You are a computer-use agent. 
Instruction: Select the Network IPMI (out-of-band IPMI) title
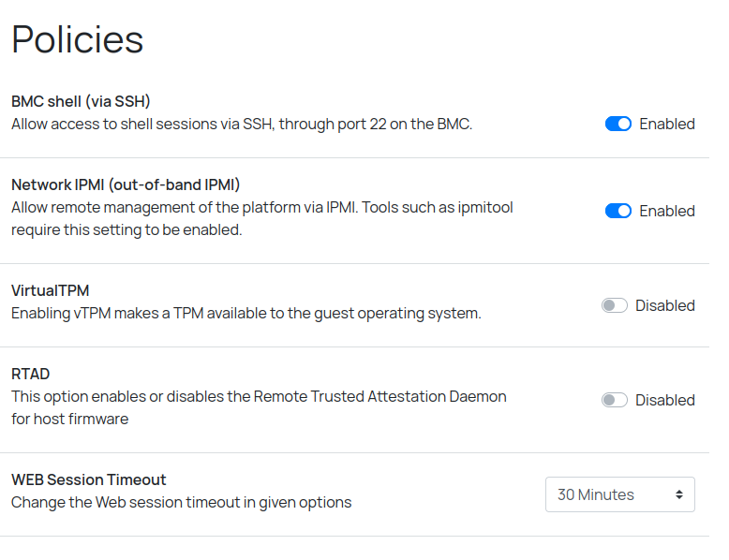[x=126, y=184]
